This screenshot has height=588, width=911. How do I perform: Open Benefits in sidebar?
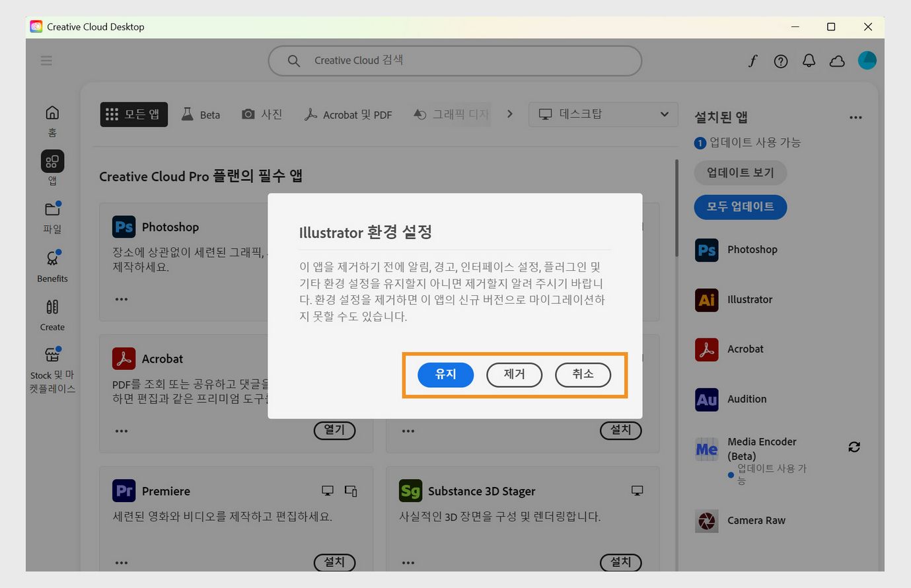(52, 267)
